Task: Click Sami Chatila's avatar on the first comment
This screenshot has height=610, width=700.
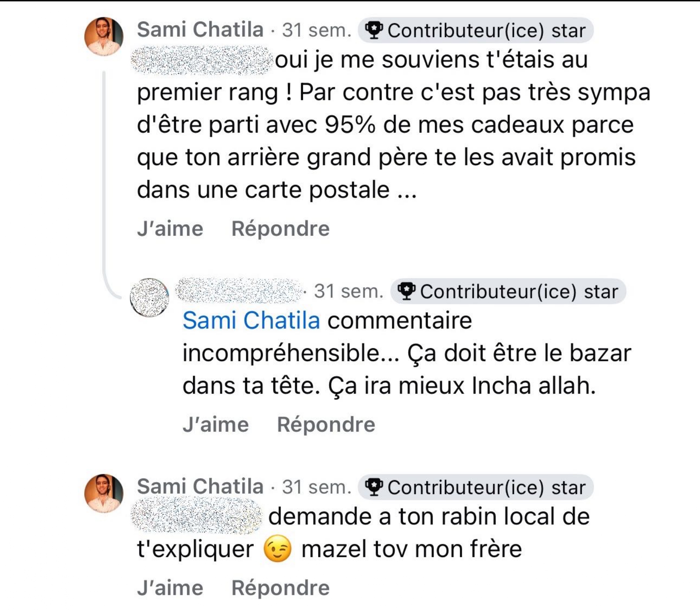Action: (104, 36)
